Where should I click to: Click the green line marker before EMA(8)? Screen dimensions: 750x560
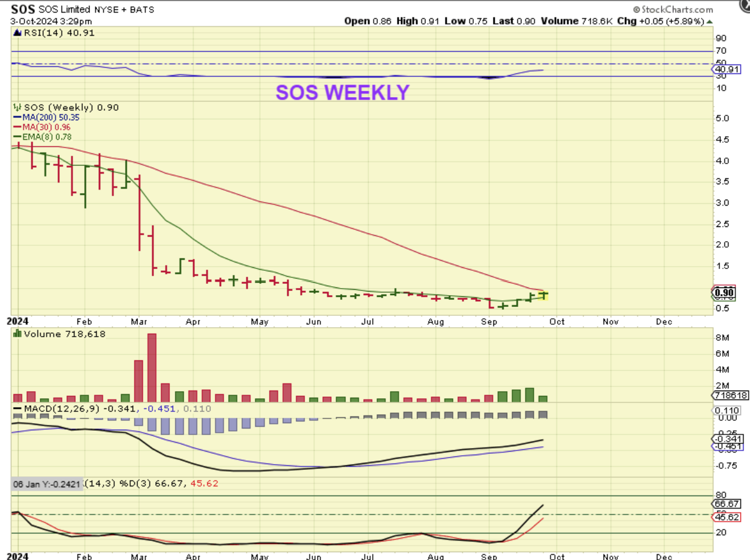coord(18,137)
